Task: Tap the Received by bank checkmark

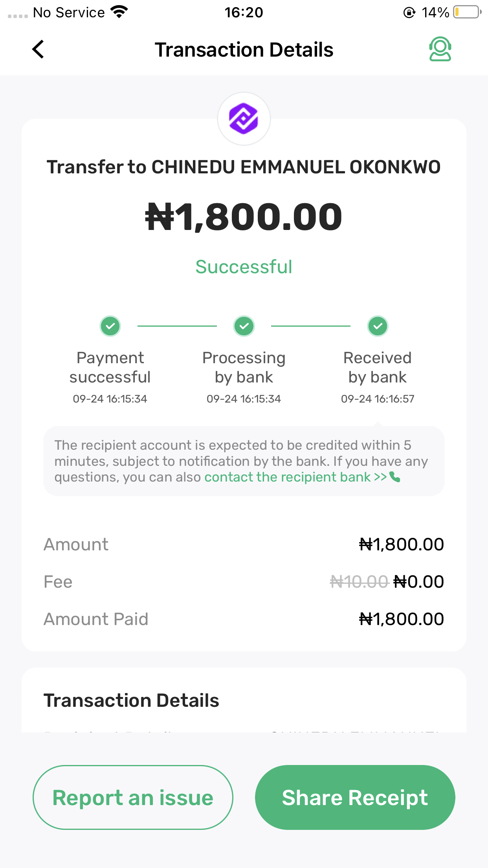Action: click(378, 326)
